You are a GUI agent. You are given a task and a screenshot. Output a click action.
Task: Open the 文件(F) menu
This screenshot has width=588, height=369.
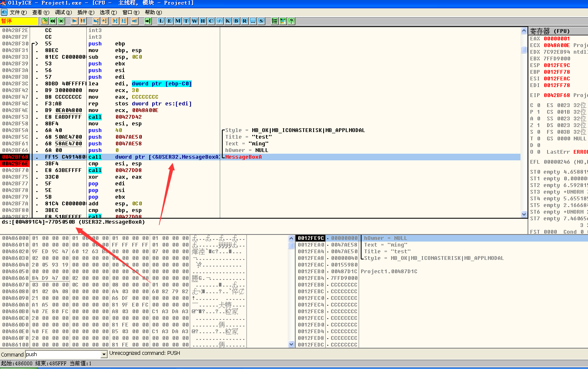[x=18, y=12]
